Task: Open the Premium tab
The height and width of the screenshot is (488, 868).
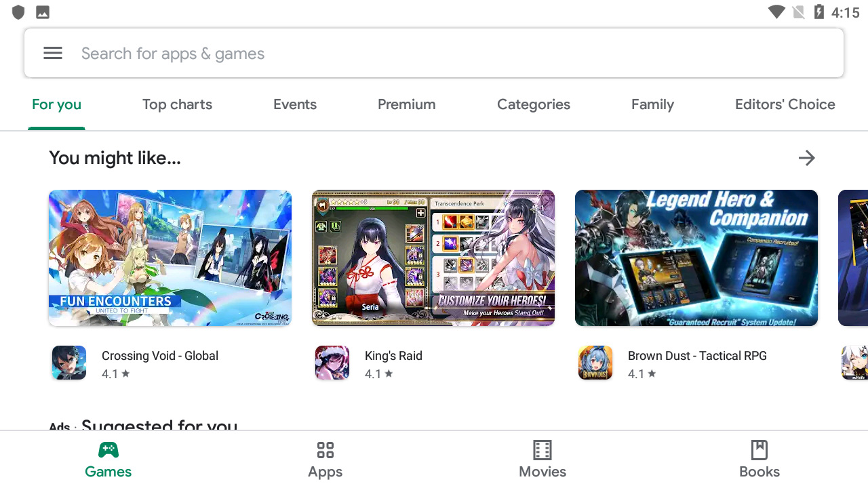Action: click(x=407, y=104)
